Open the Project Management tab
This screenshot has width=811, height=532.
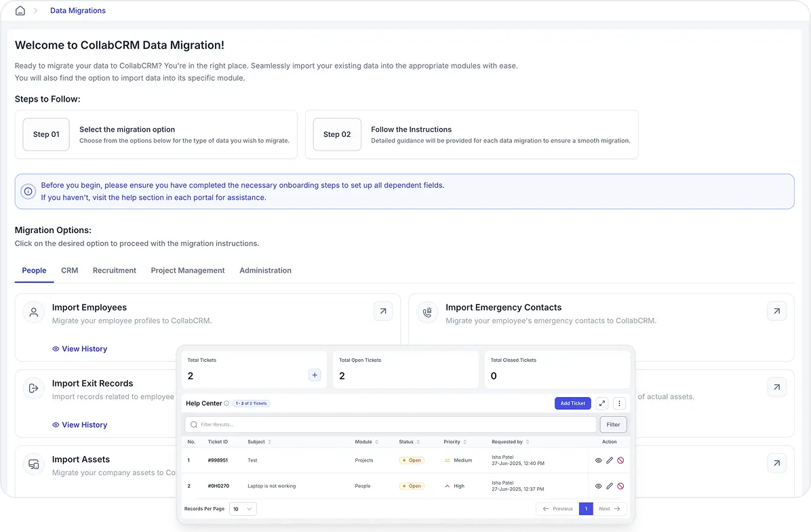(x=188, y=270)
